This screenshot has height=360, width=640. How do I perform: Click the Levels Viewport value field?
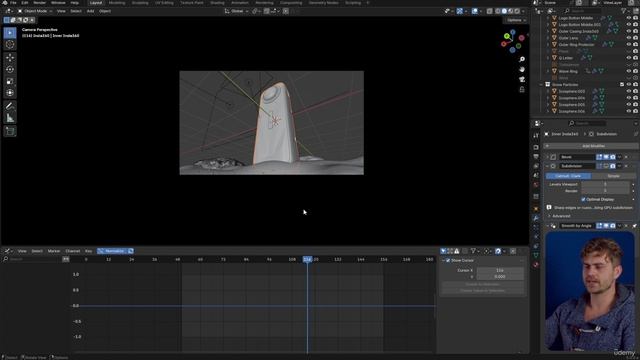click(605, 184)
